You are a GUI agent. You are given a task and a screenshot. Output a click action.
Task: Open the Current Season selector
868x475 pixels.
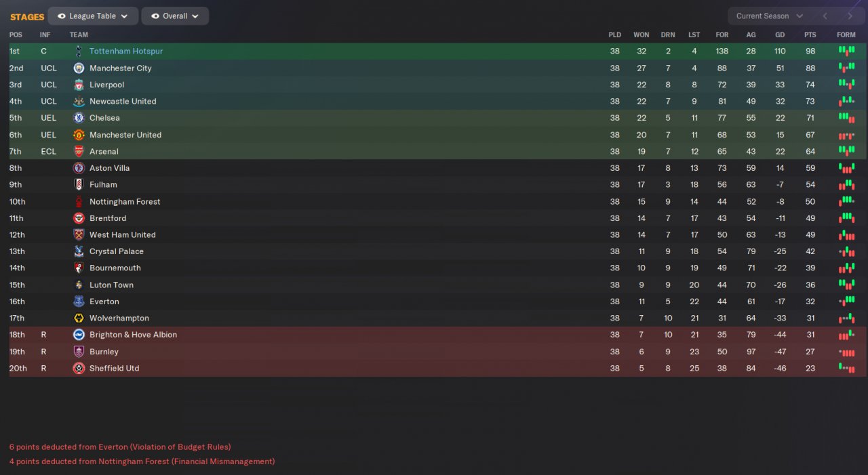click(x=770, y=16)
